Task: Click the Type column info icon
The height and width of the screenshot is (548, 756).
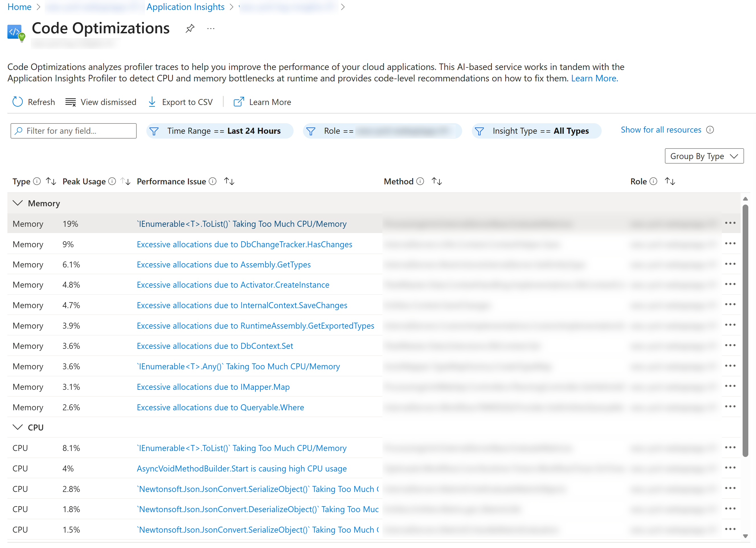Action: tap(37, 181)
